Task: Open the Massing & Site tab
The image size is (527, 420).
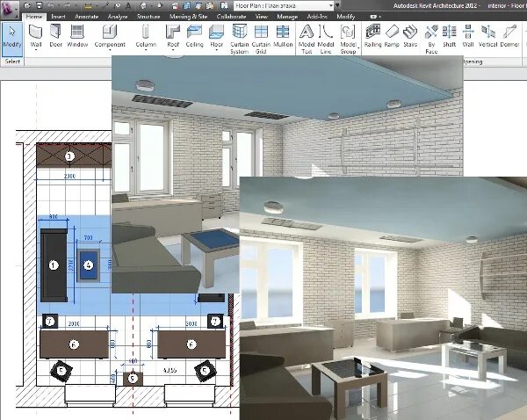Action: pyautogui.click(x=188, y=17)
